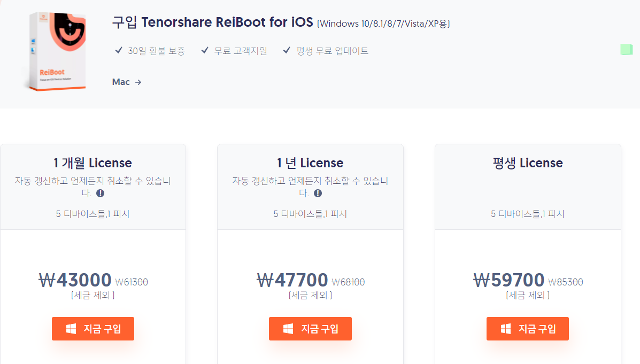Click the Windows 10/8.1/8/7/Vista/XP용 text
Viewport: 640px width, 364px height.
384,24
